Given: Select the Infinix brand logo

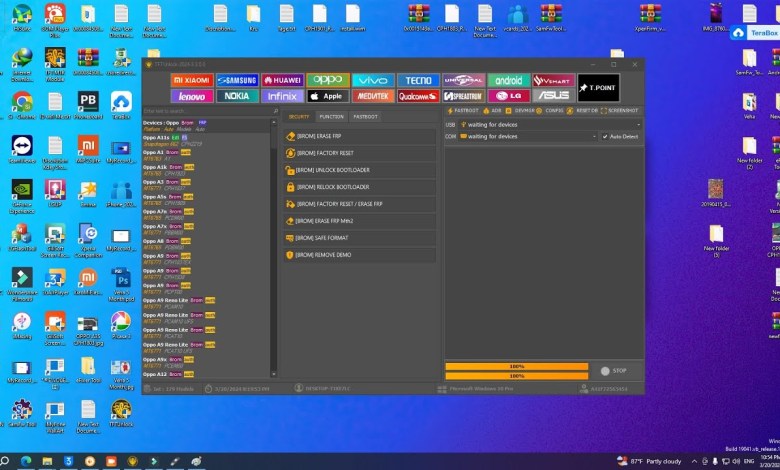Looking at the screenshot, I should (283, 96).
